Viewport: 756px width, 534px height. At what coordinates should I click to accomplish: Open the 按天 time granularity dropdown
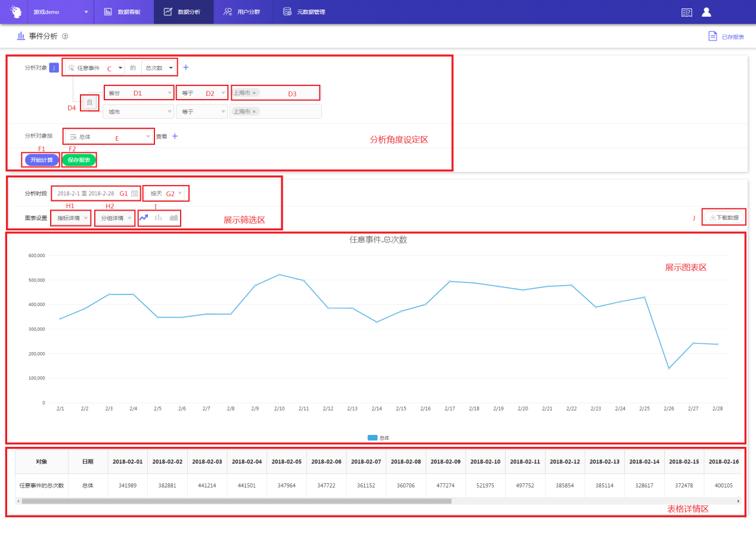[166, 193]
